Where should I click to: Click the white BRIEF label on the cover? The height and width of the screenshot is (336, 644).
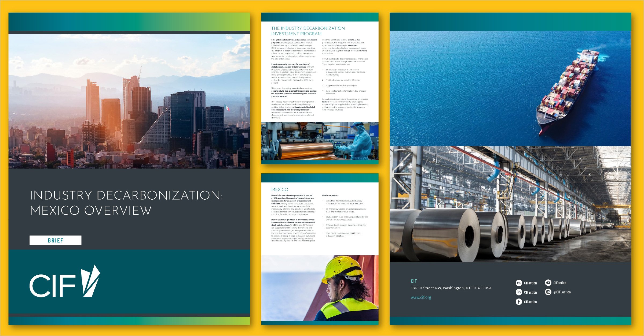[55, 240]
